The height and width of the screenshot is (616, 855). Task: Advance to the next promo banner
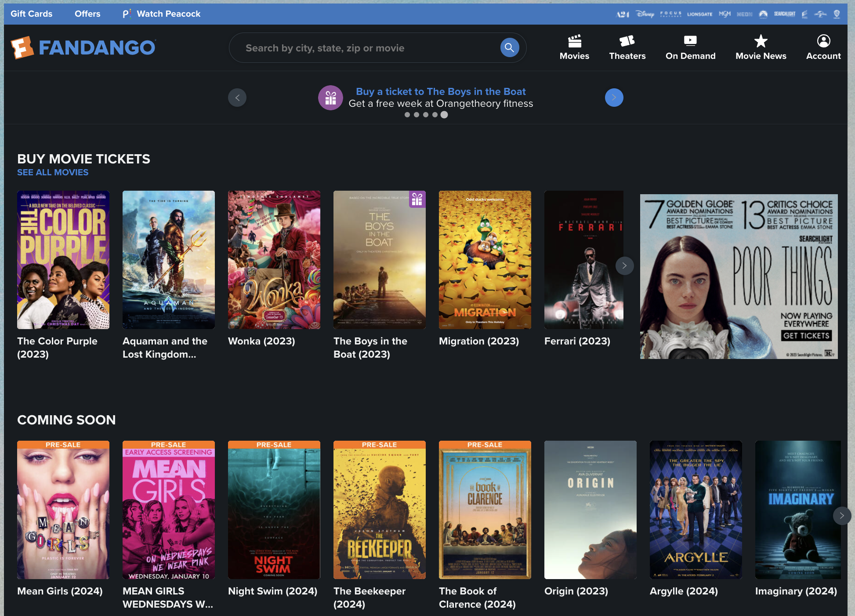coord(614,98)
